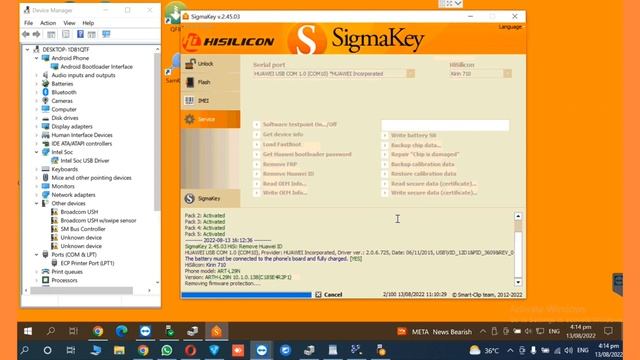Click the blue SigmaKey operation progress bar

point(247,295)
